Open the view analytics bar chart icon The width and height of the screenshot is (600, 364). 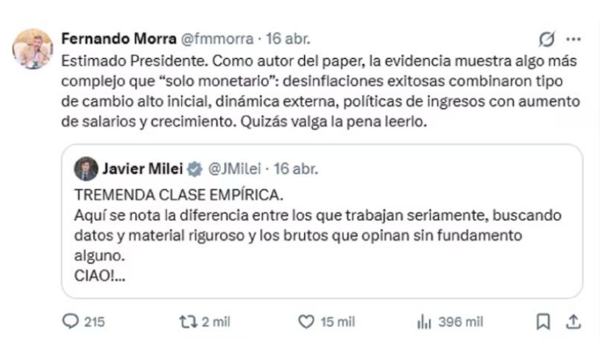click(x=424, y=321)
